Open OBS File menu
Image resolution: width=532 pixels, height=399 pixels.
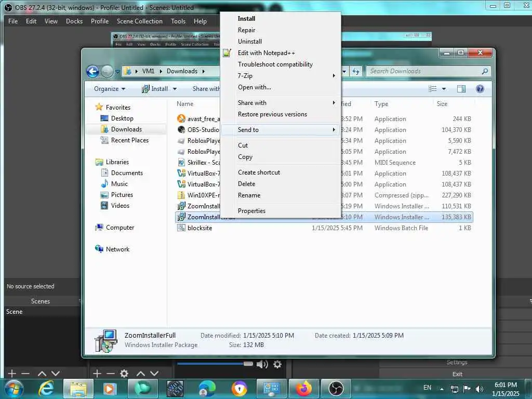point(13,21)
